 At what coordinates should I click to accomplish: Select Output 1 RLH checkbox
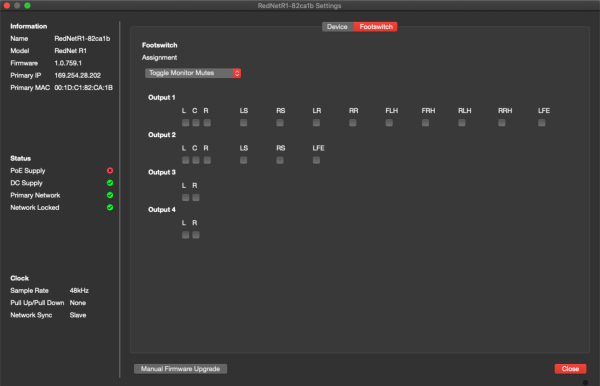462,123
